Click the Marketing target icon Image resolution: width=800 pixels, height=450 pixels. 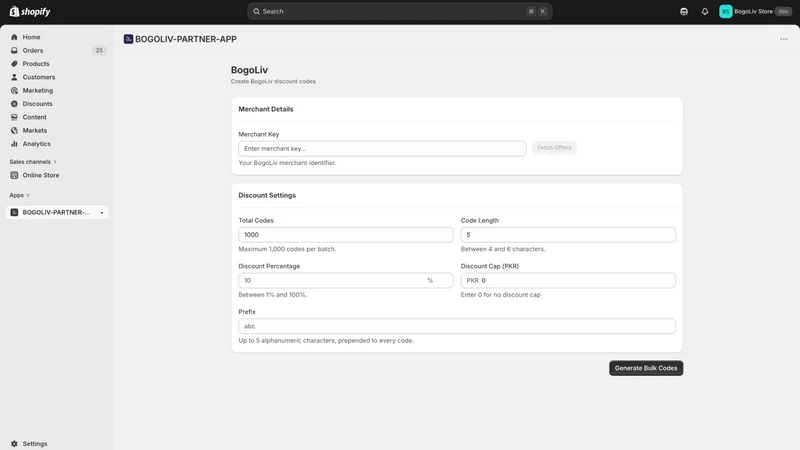[x=14, y=90]
